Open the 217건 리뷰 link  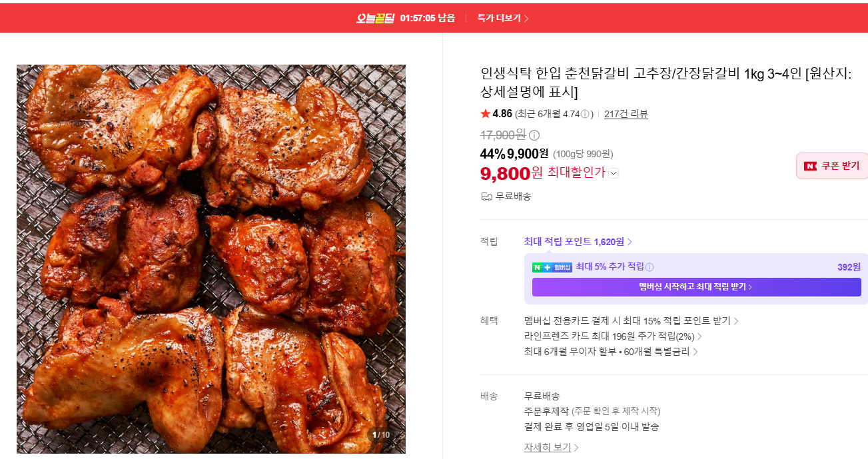(626, 114)
